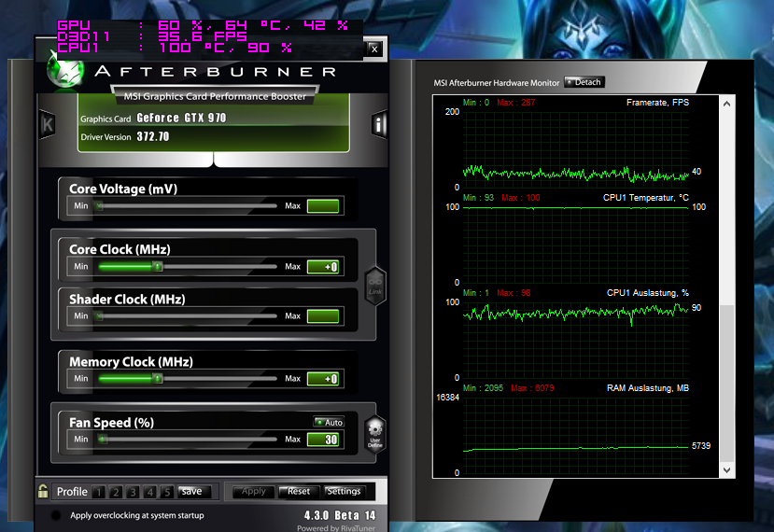Click the Memory Clock slider handle
This screenshot has height=532, width=774.
tap(158, 379)
